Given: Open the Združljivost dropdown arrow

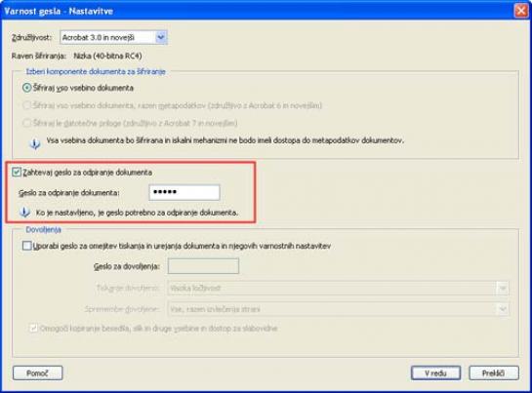Looking at the screenshot, I should click(161, 37).
